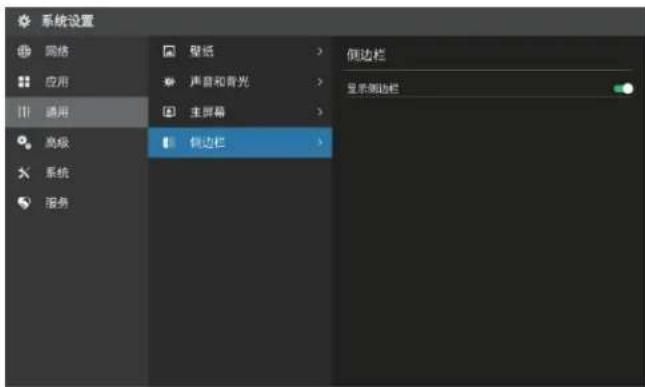
Task: Click the grid icon for 应用
Action: 24,82
